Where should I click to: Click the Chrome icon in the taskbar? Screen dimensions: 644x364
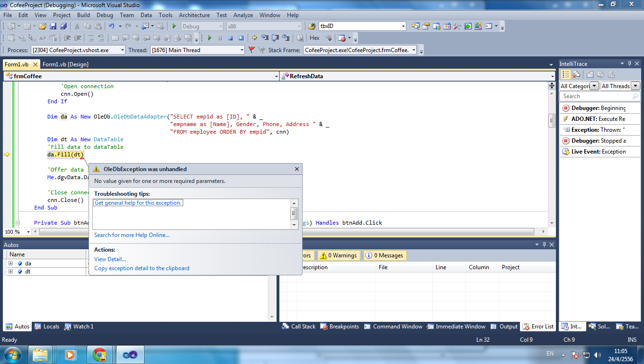click(99, 354)
